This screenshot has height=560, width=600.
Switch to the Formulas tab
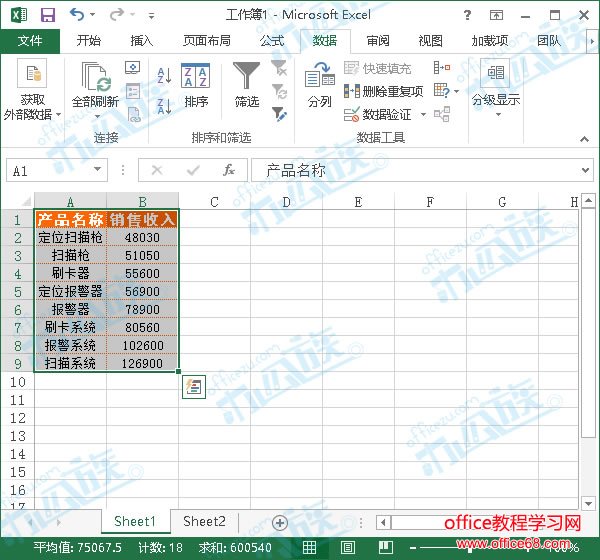[272, 41]
